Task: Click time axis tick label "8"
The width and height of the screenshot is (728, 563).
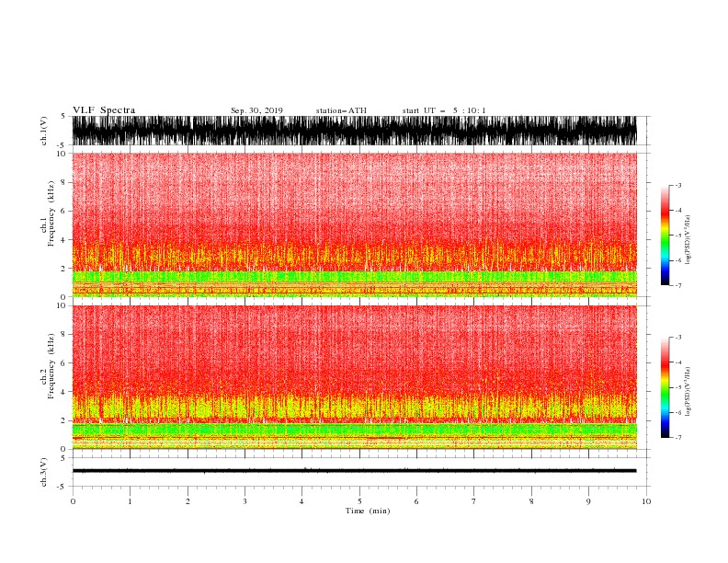Action: pos(531,501)
